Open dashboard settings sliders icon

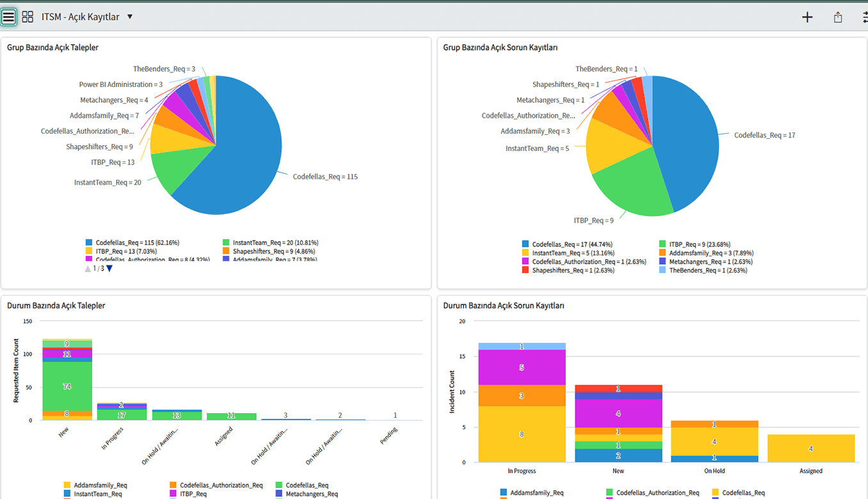pyautogui.click(x=865, y=17)
